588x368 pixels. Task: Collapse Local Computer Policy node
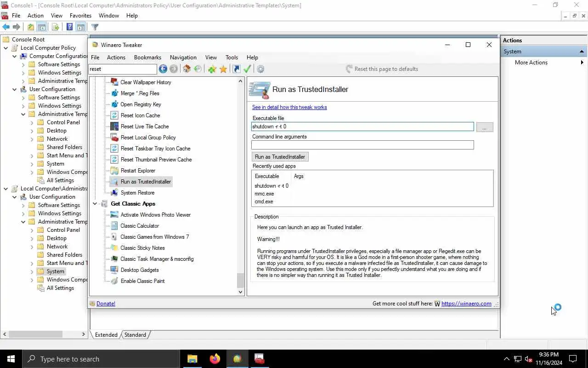click(x=6, y=48)
